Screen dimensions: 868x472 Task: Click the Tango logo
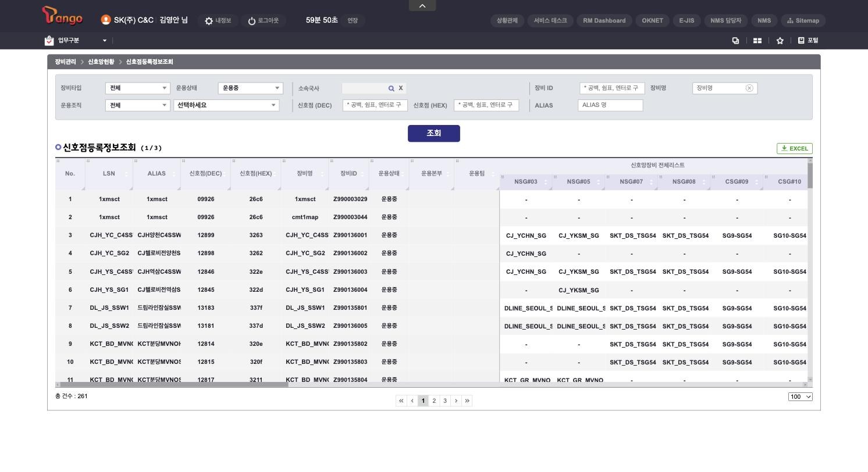click(x=62, y=16)
